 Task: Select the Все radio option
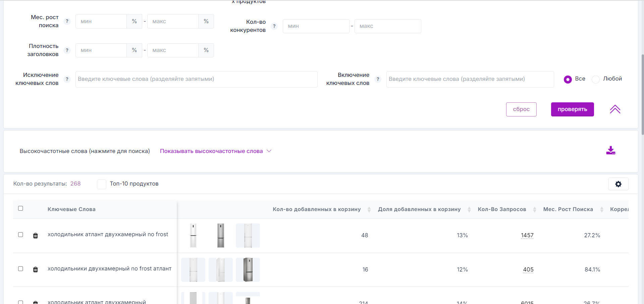[568, 79]
